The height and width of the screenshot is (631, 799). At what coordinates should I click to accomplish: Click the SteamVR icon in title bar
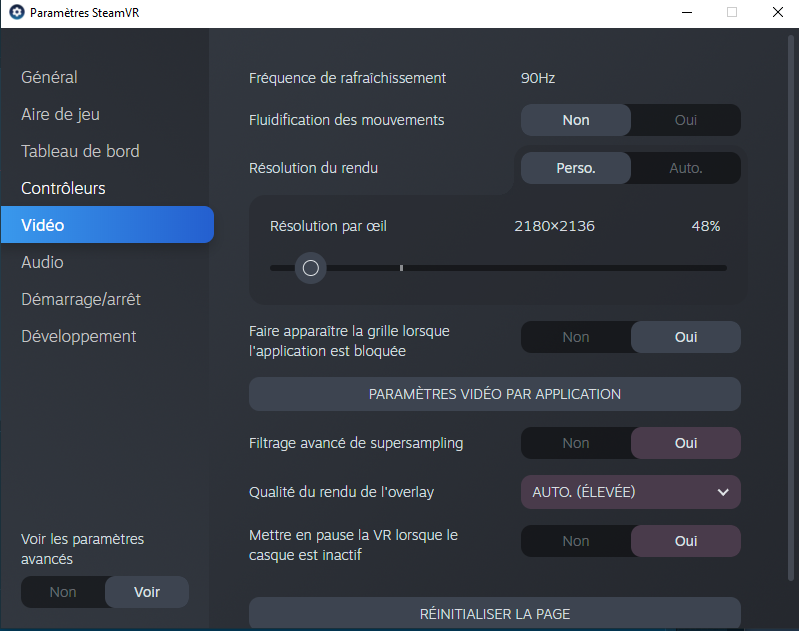[x=17, y=12]
